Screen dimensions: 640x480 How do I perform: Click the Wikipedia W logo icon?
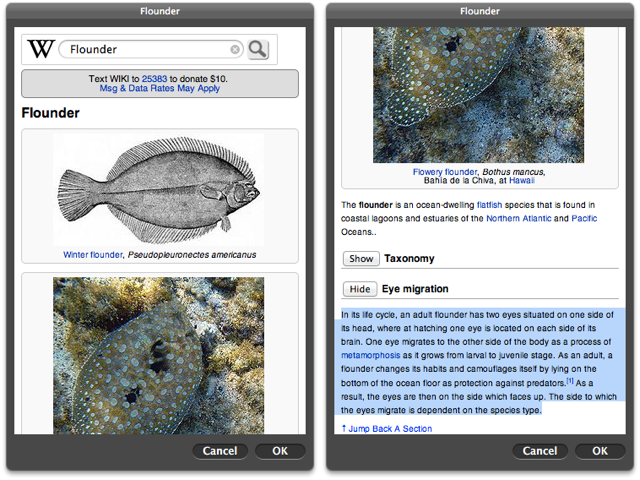click(x=41, y=49)
